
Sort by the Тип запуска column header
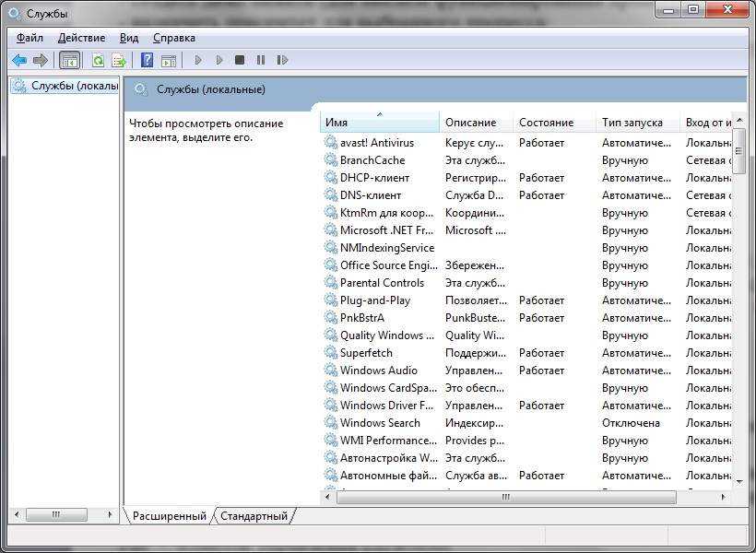point(632,122)
